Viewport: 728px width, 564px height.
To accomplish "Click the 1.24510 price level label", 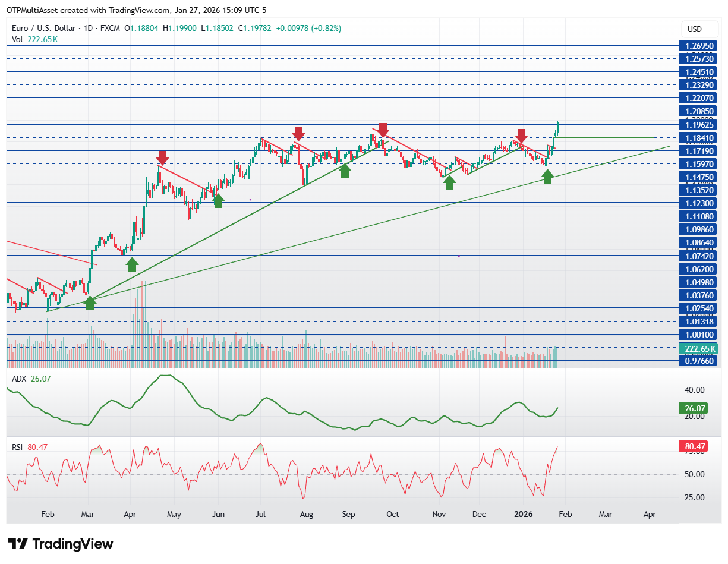I will [699, 72].
